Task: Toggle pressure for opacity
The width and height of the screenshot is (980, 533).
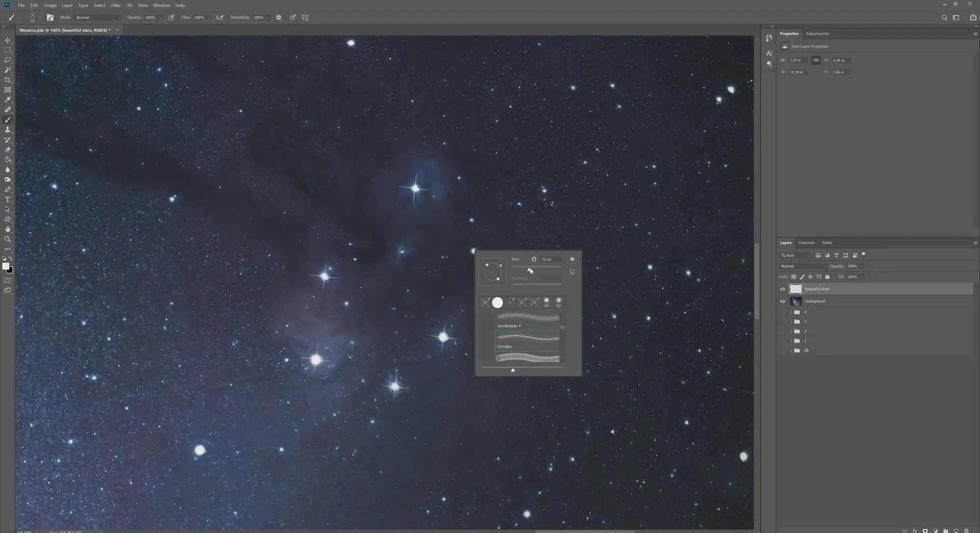Action: [171, 17]
